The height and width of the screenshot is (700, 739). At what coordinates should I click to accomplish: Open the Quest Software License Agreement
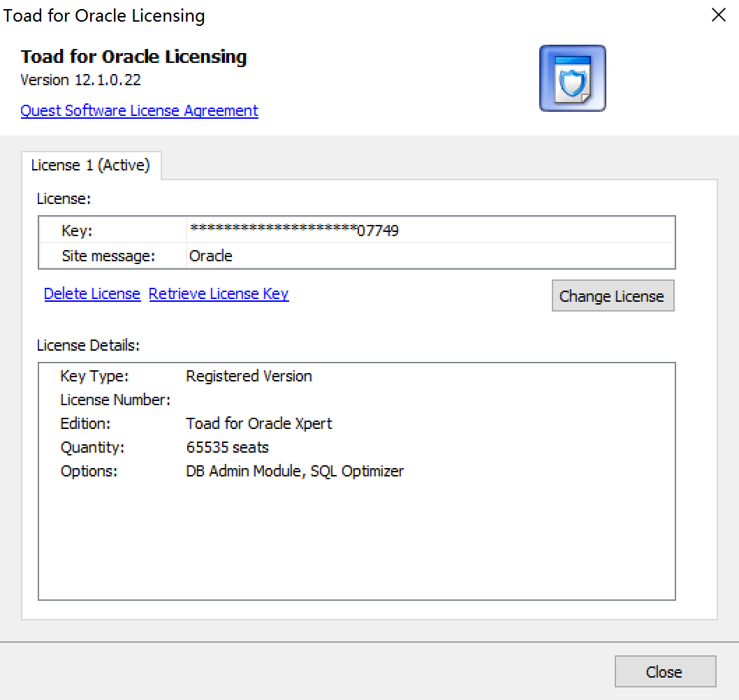(139, 110)
